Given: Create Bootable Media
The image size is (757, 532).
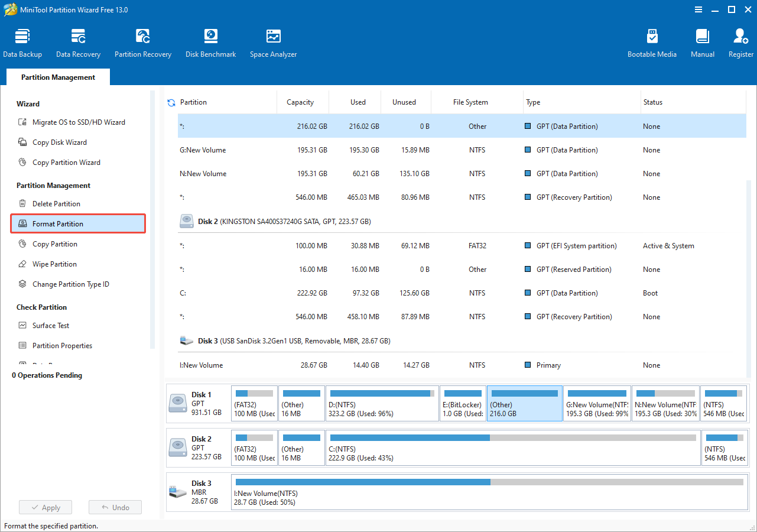Looking at the screenshot, I should pyautogui.click(x=652, y=41).
